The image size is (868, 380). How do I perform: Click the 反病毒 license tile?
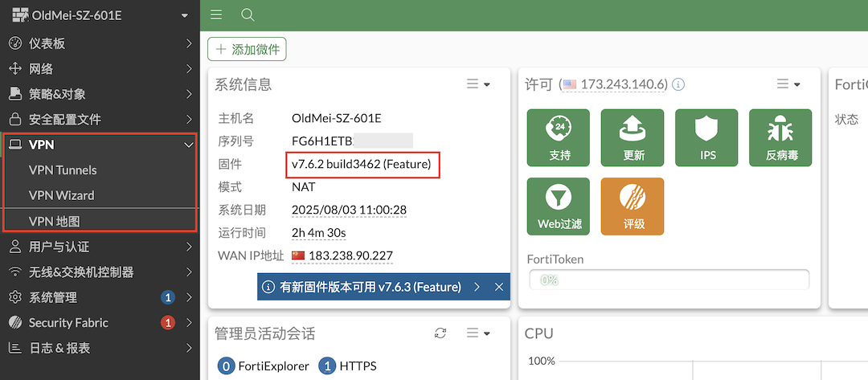tap(780, 137)
